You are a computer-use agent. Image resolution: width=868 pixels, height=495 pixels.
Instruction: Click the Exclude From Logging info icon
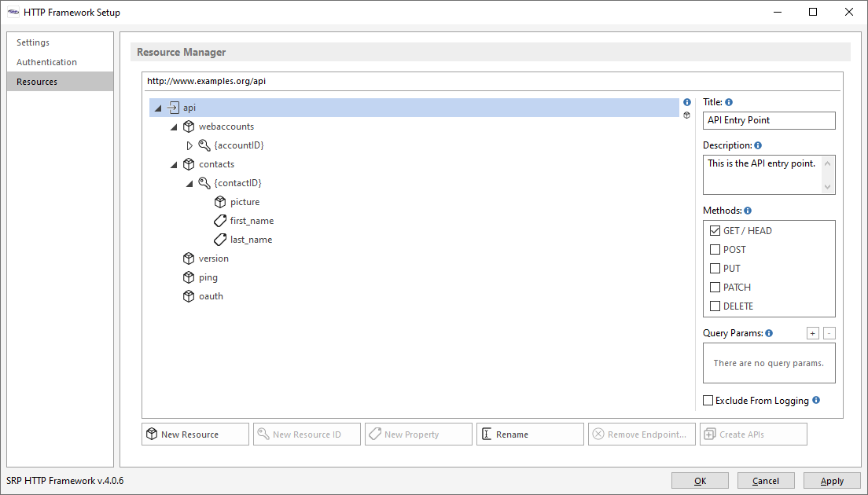coord(816,400)
